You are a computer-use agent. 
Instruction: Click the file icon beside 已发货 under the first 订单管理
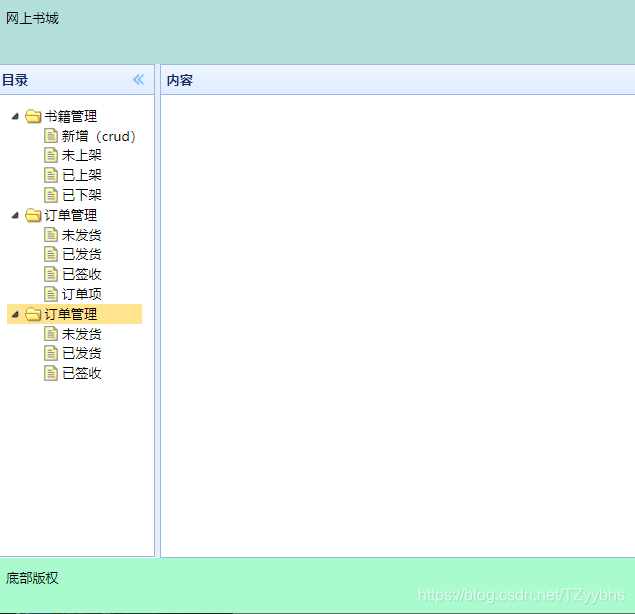(x=51, y=254)
